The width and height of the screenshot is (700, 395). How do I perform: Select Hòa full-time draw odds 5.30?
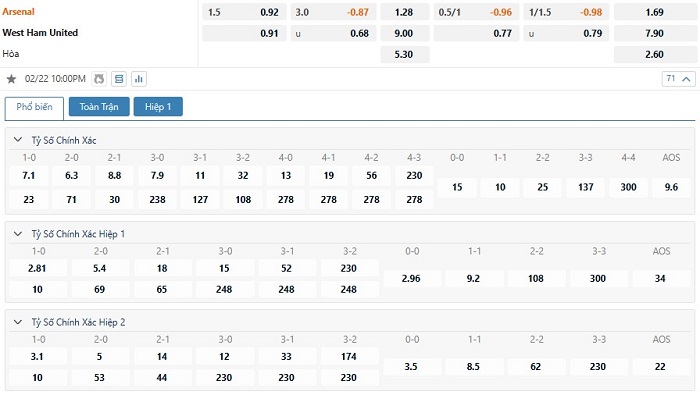[x=404, y=54]
